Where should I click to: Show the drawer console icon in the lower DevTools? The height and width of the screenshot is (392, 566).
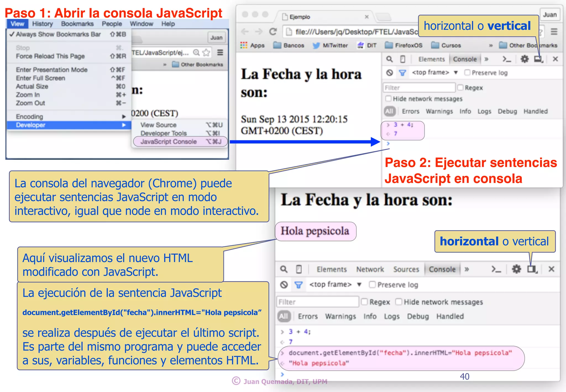click(496, 269)
